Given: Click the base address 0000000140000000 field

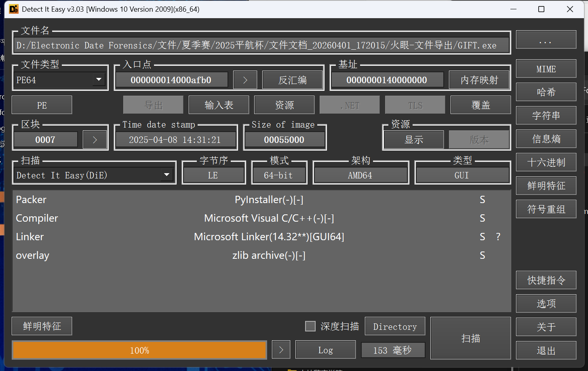Looking at the screenshot, I should (x=387, y=80).
